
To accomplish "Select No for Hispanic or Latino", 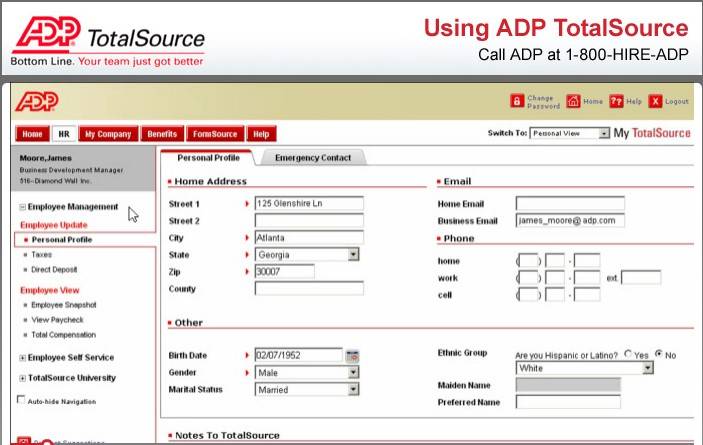I will [658, 354].
